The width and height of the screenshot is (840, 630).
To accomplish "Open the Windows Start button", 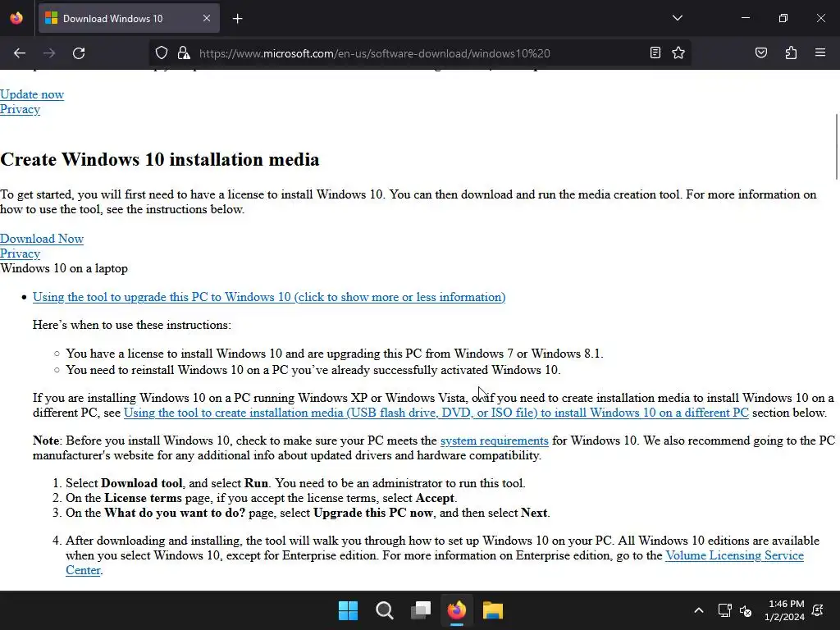I will [348, 610].
